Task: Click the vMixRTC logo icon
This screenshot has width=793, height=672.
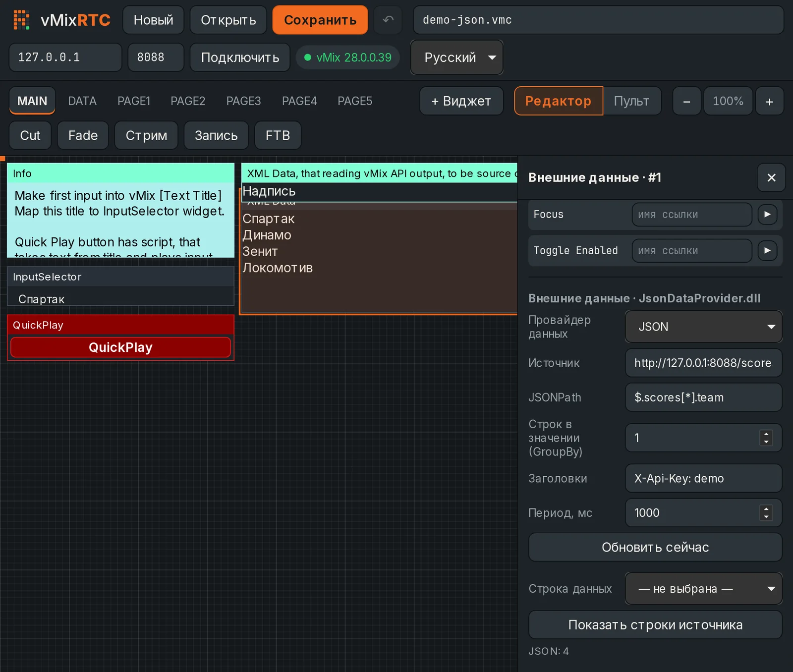Action: point(21,20)
